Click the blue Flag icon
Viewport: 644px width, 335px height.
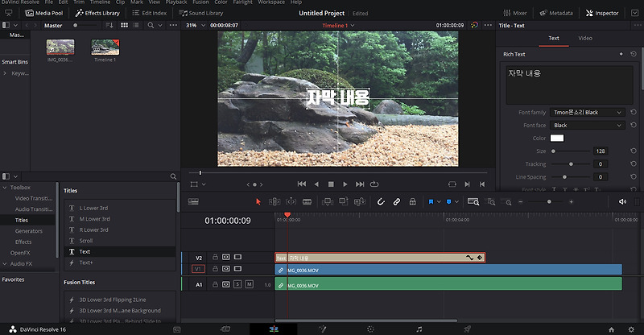432,201
